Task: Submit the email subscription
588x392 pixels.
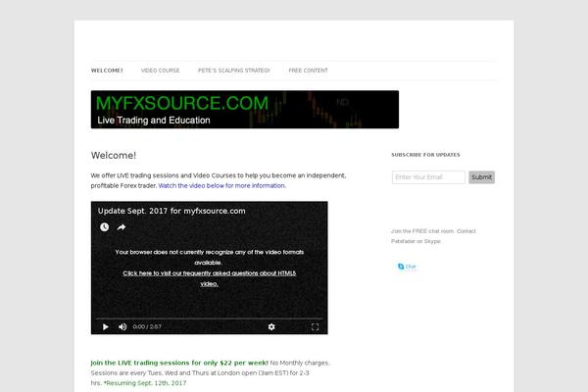Action: pyautogui.click(x=481, y=177)
